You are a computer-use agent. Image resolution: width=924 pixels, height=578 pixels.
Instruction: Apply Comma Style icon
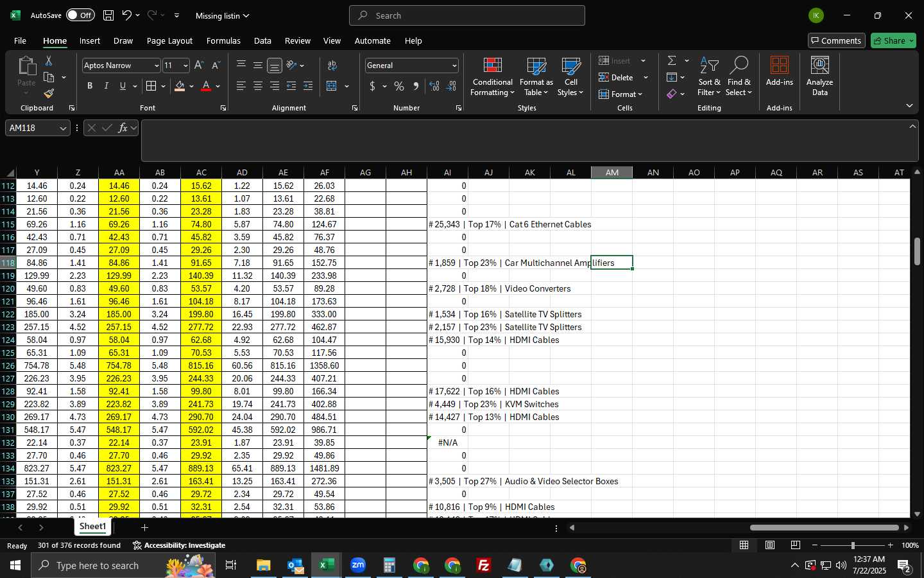416,86
